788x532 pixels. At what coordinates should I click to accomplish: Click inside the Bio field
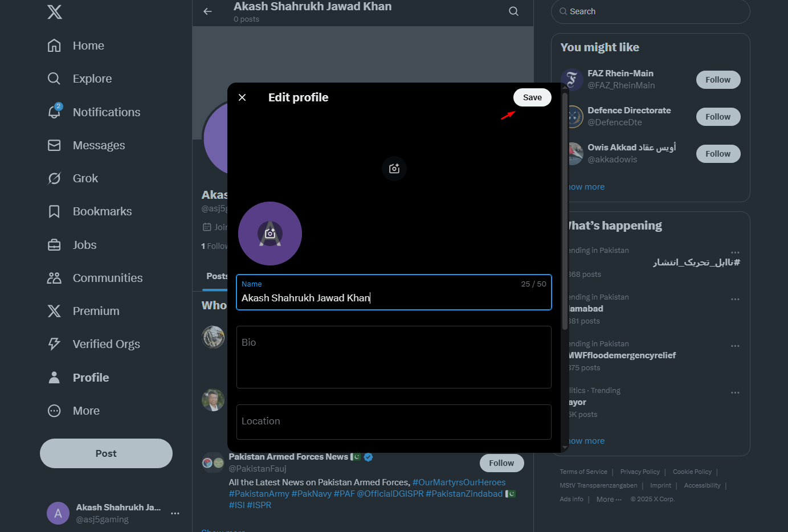pos(394,357)
